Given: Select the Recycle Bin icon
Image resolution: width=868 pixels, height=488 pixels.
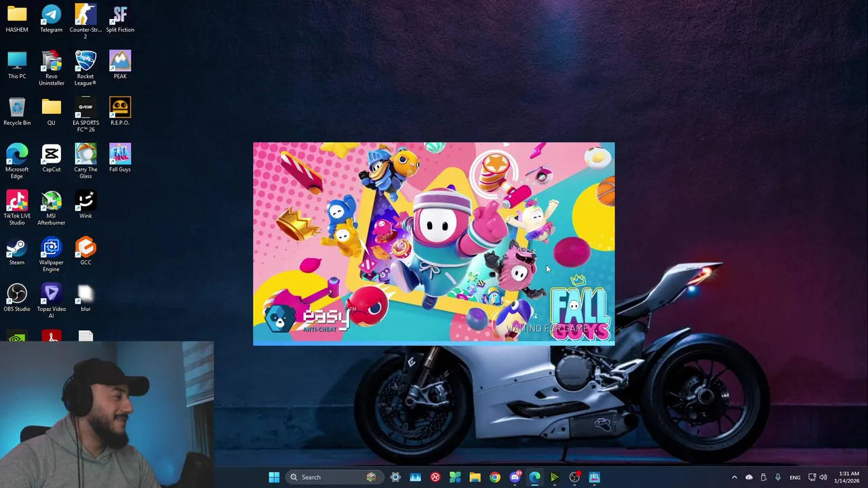Looking at the screenshot, I should click(x=17, y=112).
